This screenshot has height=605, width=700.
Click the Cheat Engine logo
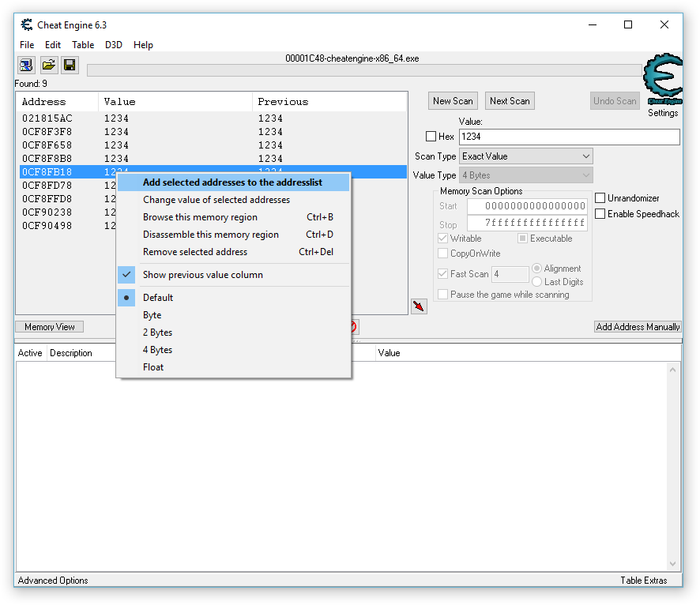[x=663, y=79]
